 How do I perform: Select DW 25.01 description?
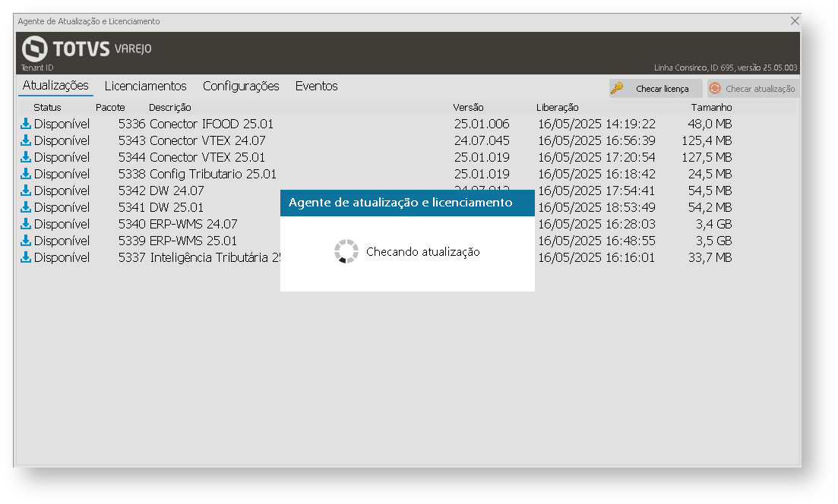[x=176, y=207]
